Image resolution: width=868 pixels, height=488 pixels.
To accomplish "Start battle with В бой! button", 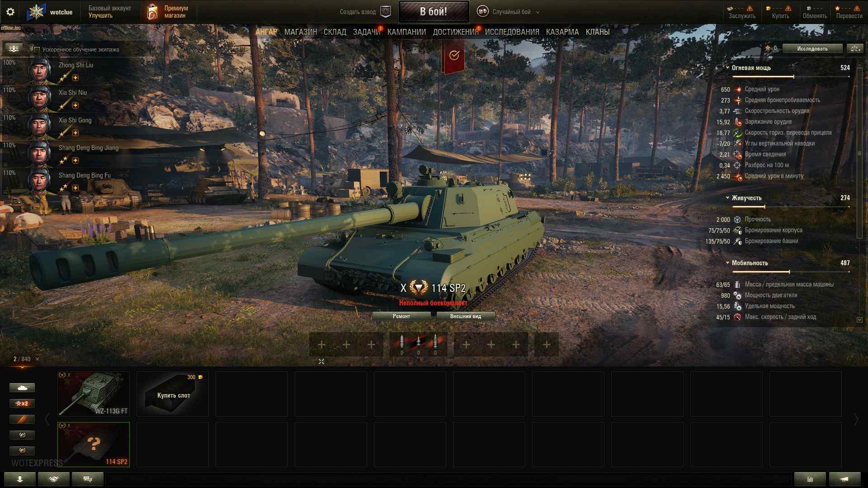I will 434,12.
